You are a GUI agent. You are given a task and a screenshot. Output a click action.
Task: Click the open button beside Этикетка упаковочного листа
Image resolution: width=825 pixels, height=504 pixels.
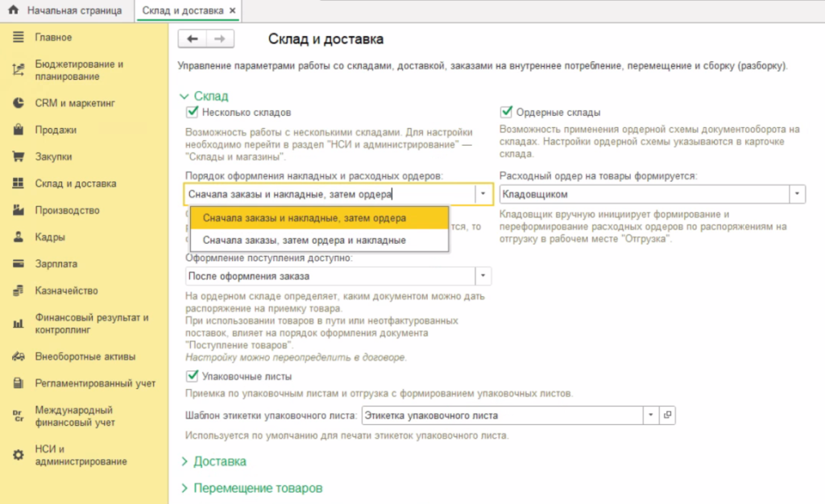coord(666,415)
